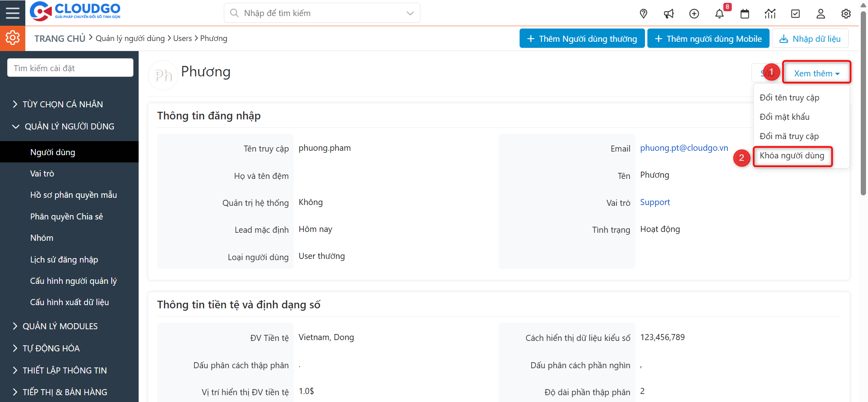
Task: Click the settings gear in top bar
Action: pyautogui.click(x=846, y=14)
